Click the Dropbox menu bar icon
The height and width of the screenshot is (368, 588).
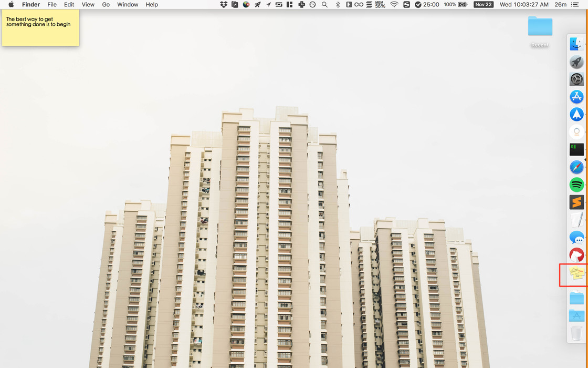(x=224, y=5)
